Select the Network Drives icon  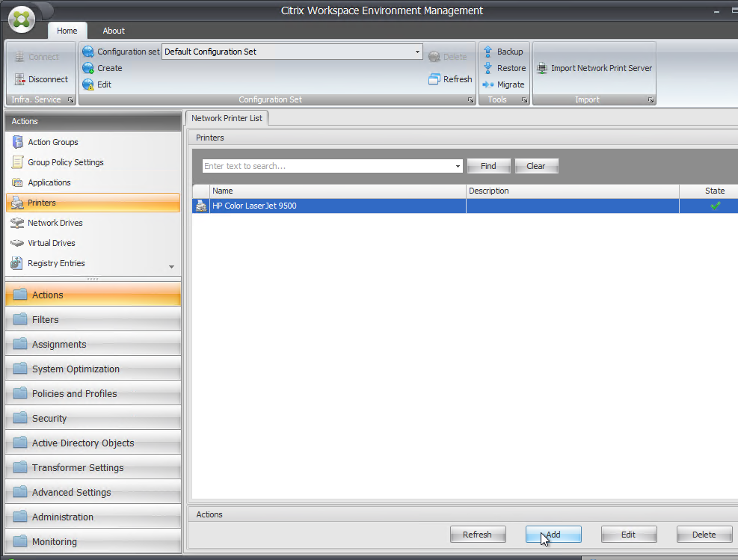17,223
